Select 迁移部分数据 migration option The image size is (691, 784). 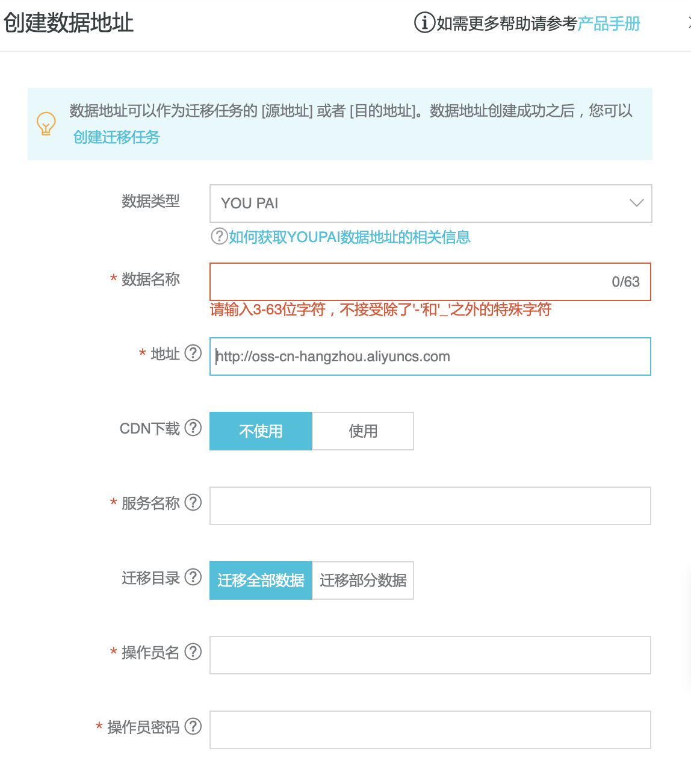pyautogui.click(x=362, y=580)
